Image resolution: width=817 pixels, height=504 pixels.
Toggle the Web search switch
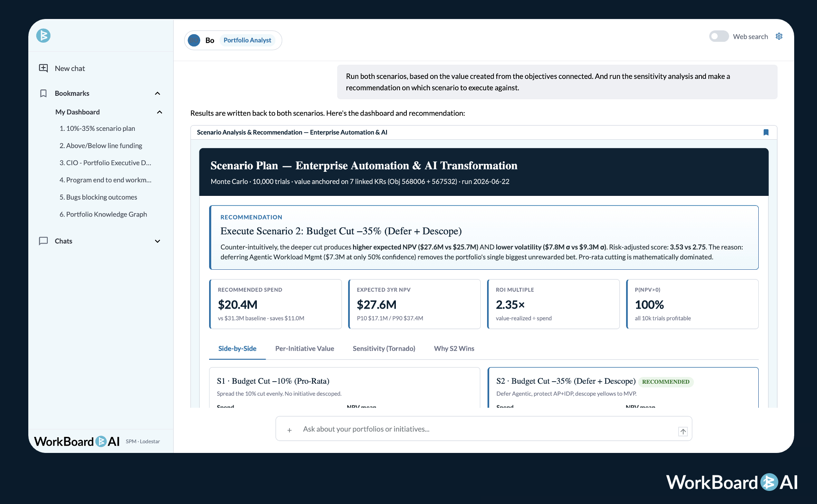coord(719,36)
